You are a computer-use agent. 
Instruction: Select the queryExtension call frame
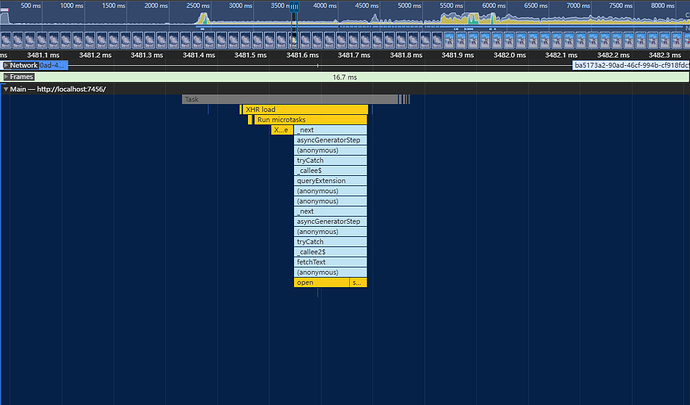pyautogui.click(x=330, y=180)
